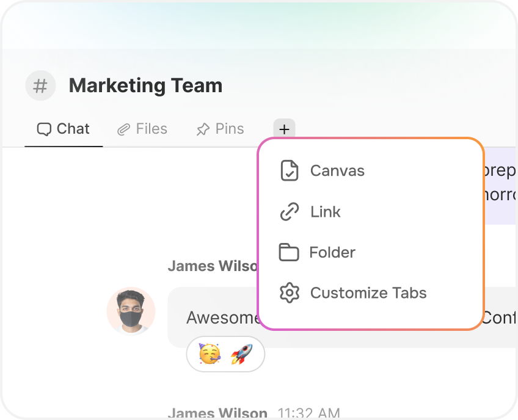Screen dimensions: 518x420
Task: Open Customize Tabs from the menu
Action: coord(368,293)
